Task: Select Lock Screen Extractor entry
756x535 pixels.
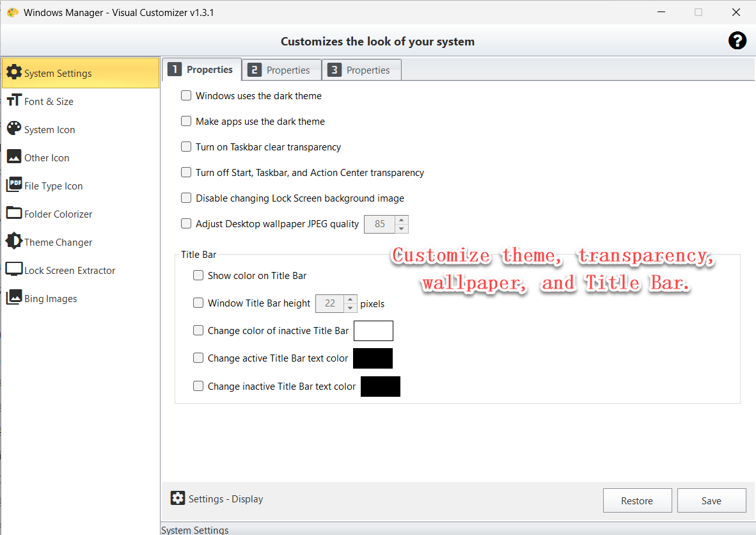Action: coord(81,270)
